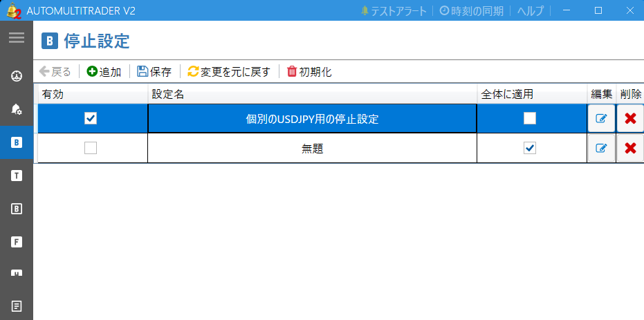Open the hamburger menu in the sidebar
644x320 pixels.
17,38
